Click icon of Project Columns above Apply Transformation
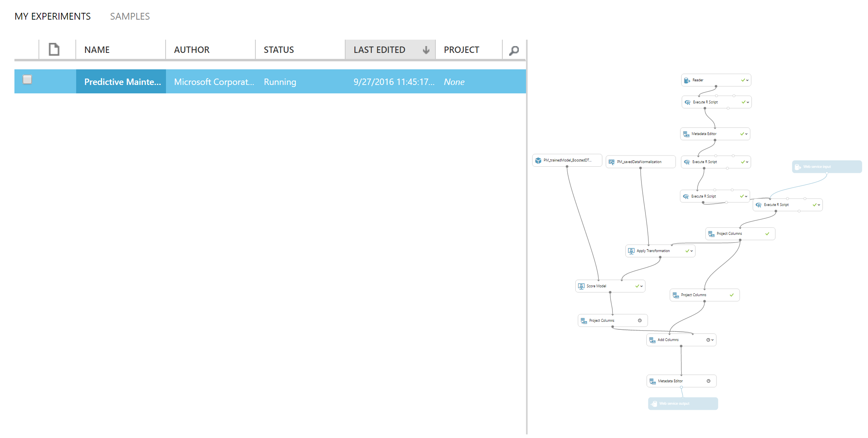The width and height of the screenshot is (868, 438). (x=711, y=234)
